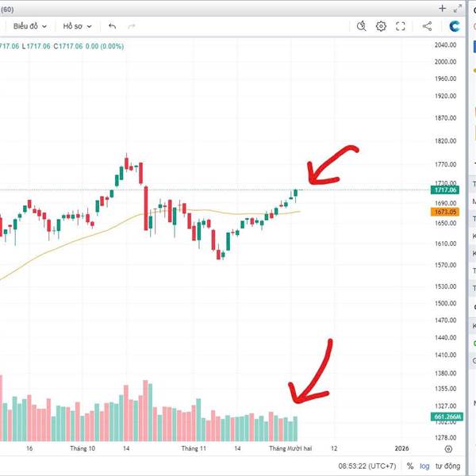Image resolution: width=476 pixels, height=476 pixels.
Task: Open the chart search tool
Action: (361, 26)
